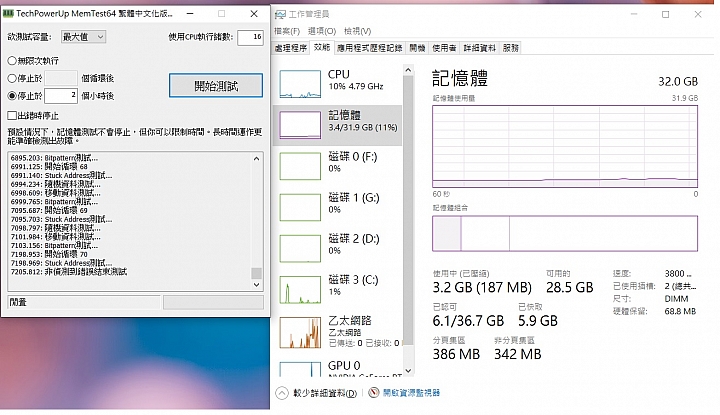Toggle the stop on error checkbox
This screenshot has width=720, height=415.
[12, 115]
